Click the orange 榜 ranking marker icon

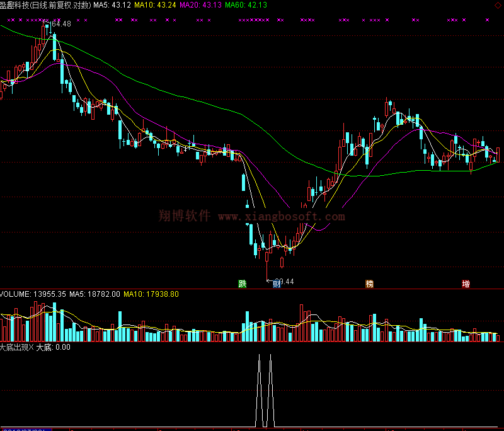pos(370,284)
